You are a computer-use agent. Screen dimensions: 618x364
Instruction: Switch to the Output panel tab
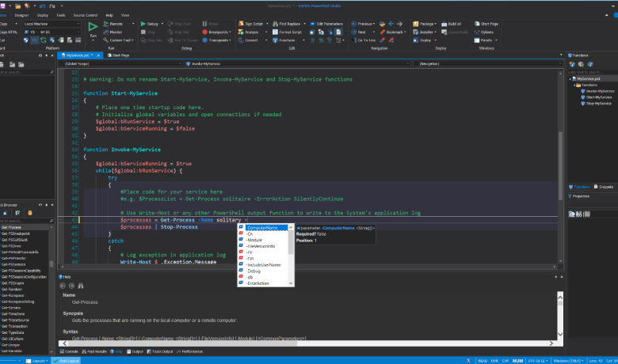pos(135,352)
